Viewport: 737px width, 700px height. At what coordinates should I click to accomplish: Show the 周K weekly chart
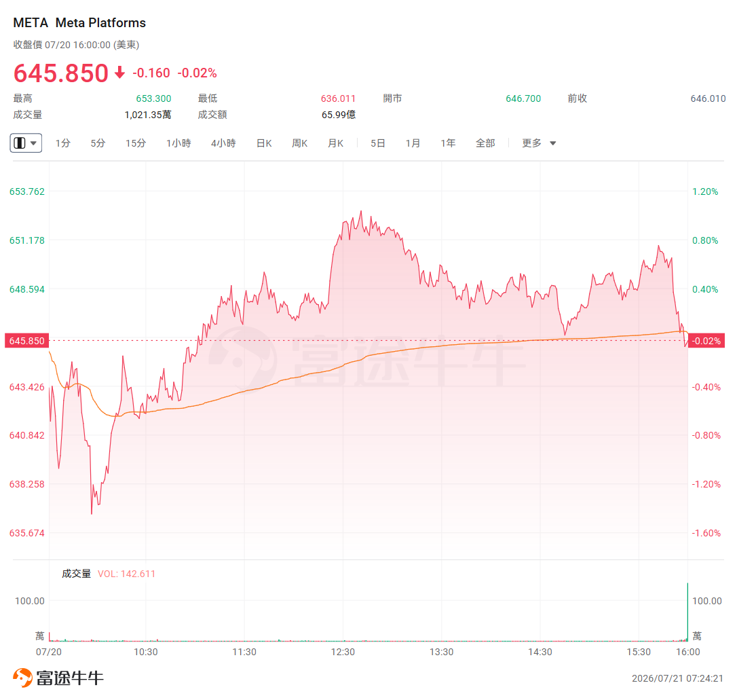[299, 143]
